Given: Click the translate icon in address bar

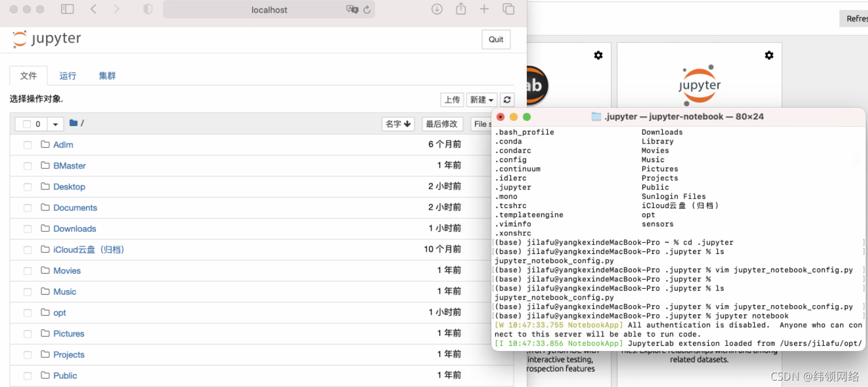Looking at the screenshot, I should point(352,9).
